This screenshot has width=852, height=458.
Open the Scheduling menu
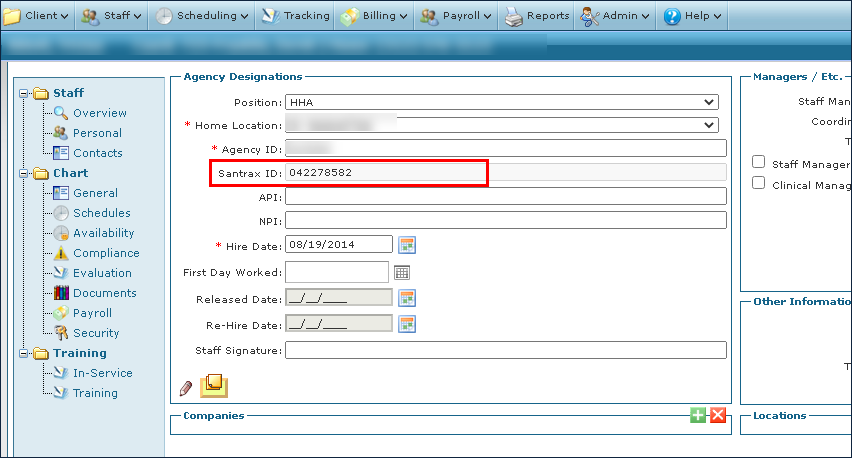coord(202,15)
